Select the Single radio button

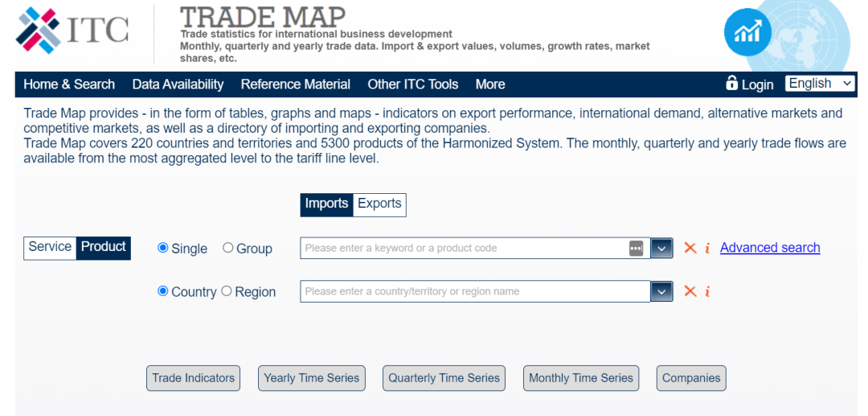coord(163,249)
